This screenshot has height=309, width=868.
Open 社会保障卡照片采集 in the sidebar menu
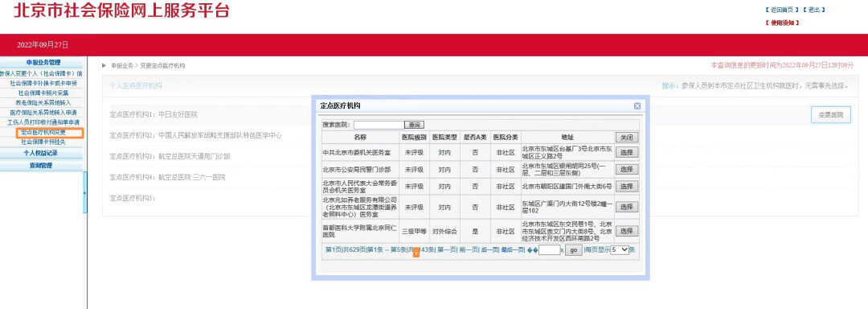tap(43, 93)
